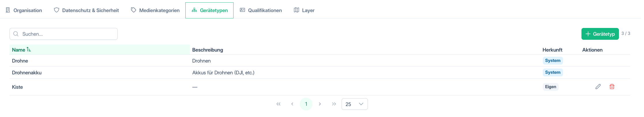The width and height of the screenshot is (644, 117).
Task: Edit the Kiste device type
Action: click(598, 87)
